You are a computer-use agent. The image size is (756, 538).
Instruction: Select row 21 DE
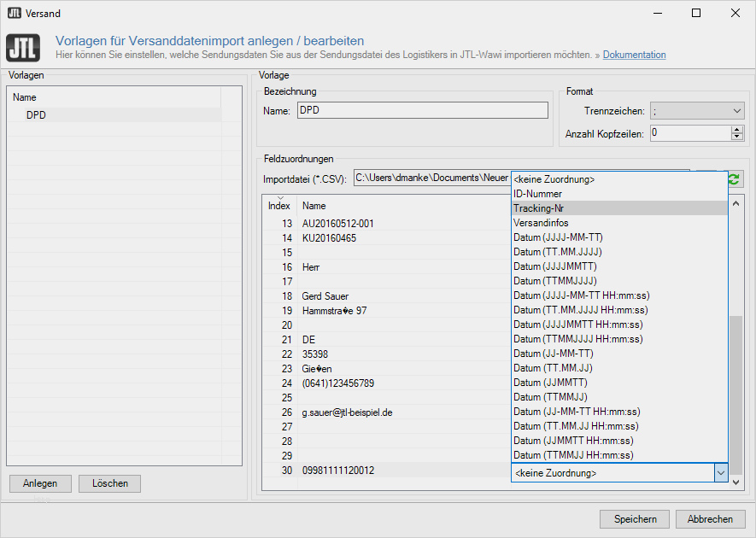[387, 339]
